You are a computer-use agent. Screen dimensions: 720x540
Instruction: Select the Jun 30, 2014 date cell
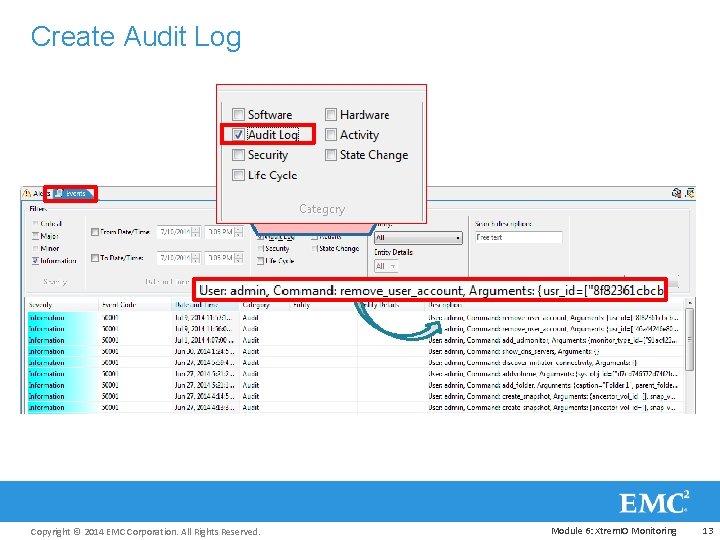coord(204,351)
